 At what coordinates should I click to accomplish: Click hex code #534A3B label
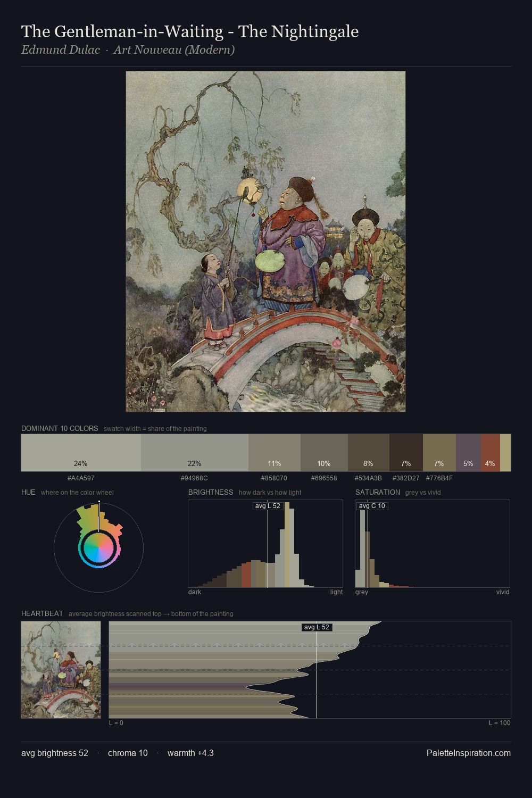(368, 478)
